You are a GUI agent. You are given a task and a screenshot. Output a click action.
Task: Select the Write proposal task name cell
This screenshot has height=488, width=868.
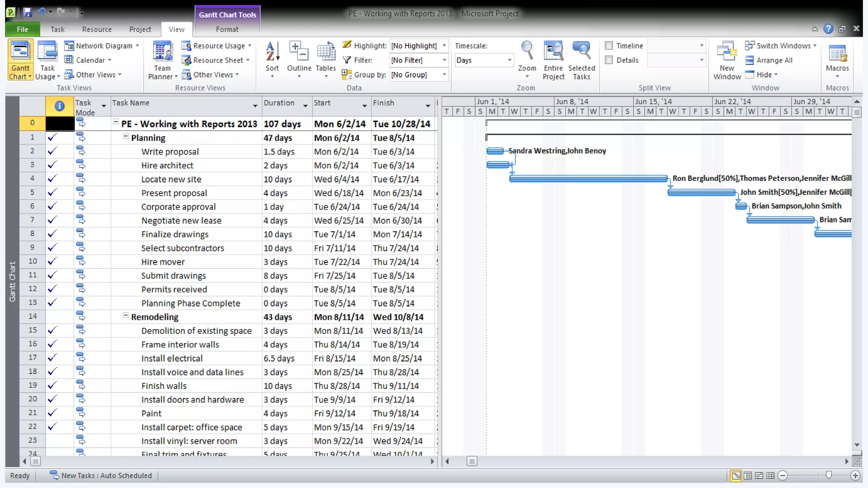170,152
